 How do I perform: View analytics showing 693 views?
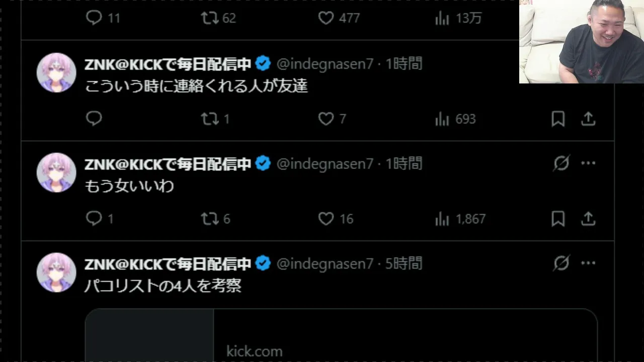(x=455, y=119)
